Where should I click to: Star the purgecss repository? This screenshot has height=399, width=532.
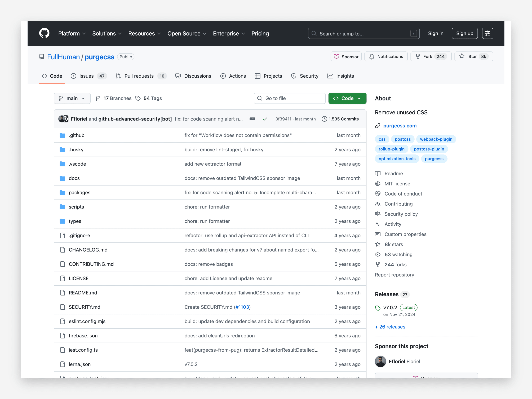point(473,56)
